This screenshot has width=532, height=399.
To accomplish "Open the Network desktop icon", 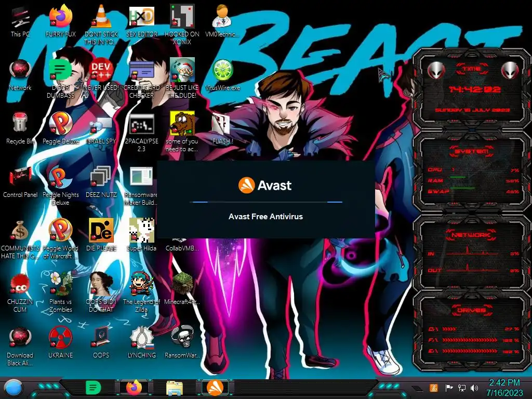I will pyautogui.click(x=20, y=70).
